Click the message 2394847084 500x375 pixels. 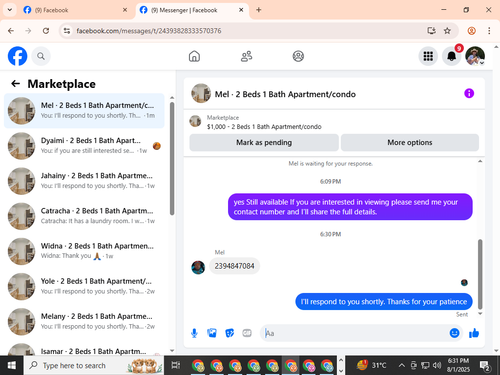click(234, 266)
